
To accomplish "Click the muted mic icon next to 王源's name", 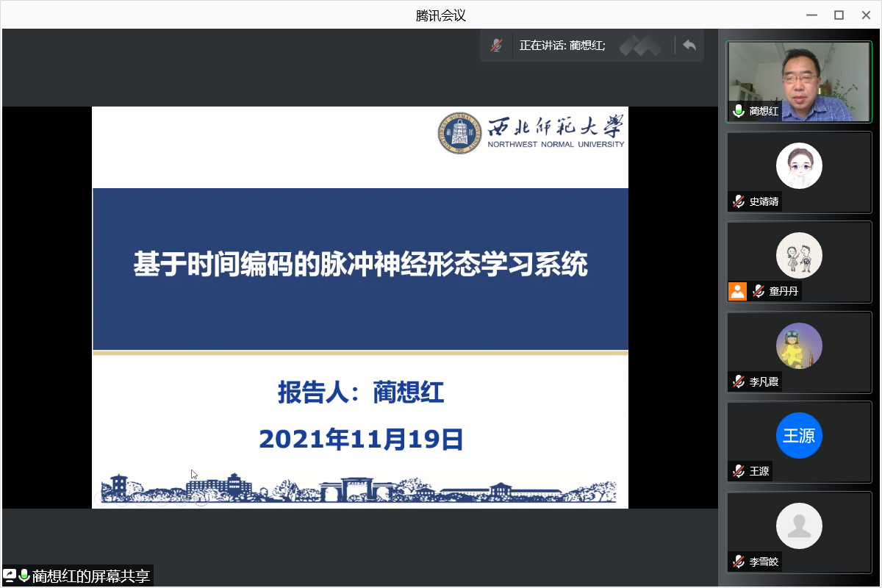I will [x=739, y=471].
